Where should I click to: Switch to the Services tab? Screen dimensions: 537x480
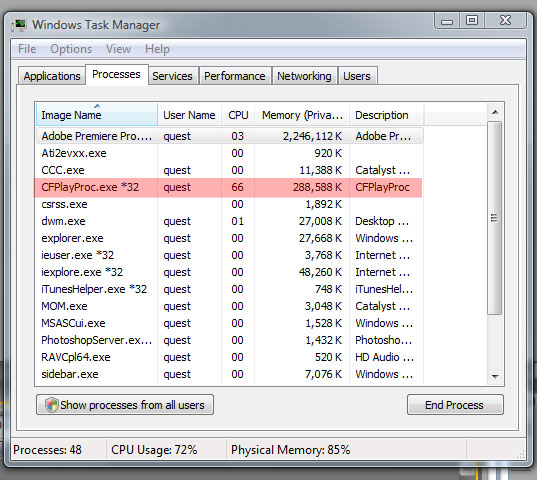172,76
